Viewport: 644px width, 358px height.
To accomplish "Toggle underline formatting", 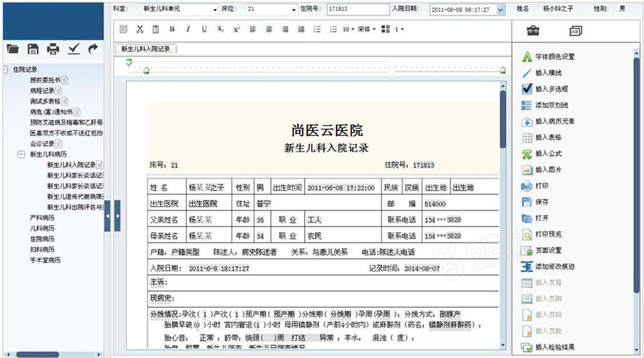I will pyautogui.click(x=204, y=29).
